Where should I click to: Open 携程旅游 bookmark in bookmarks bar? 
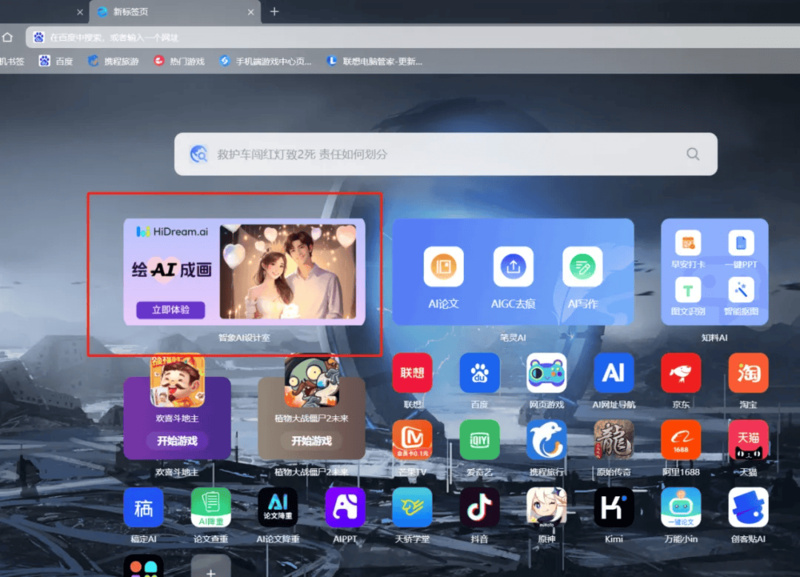pos(113,61)
